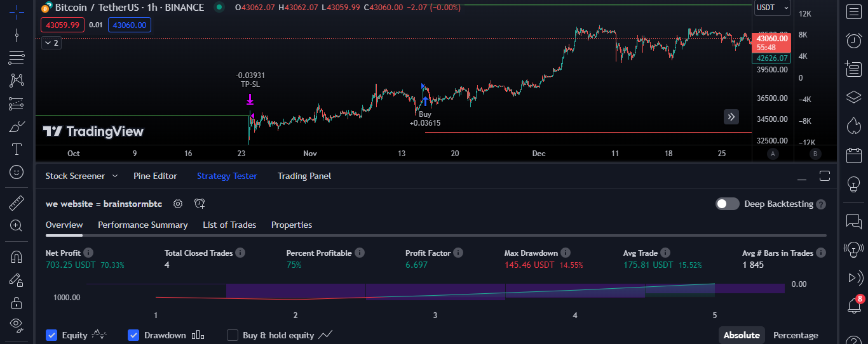Select the pitchfork pattern tool
This screenshot has width=868, height=344.
17,81
